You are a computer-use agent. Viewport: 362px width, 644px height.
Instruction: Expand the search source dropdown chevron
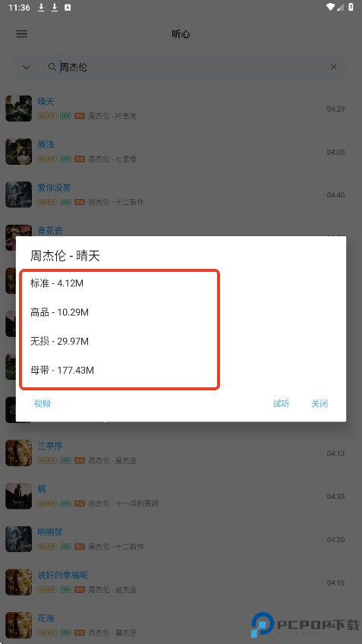pyautogui.click(x=27, y=67)
